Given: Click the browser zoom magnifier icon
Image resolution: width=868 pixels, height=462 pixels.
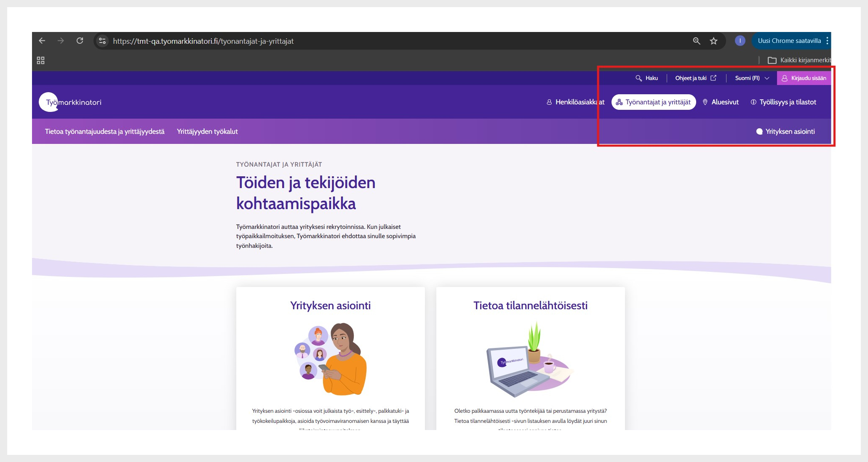Looking at the screenshot, I should point(697,41).
